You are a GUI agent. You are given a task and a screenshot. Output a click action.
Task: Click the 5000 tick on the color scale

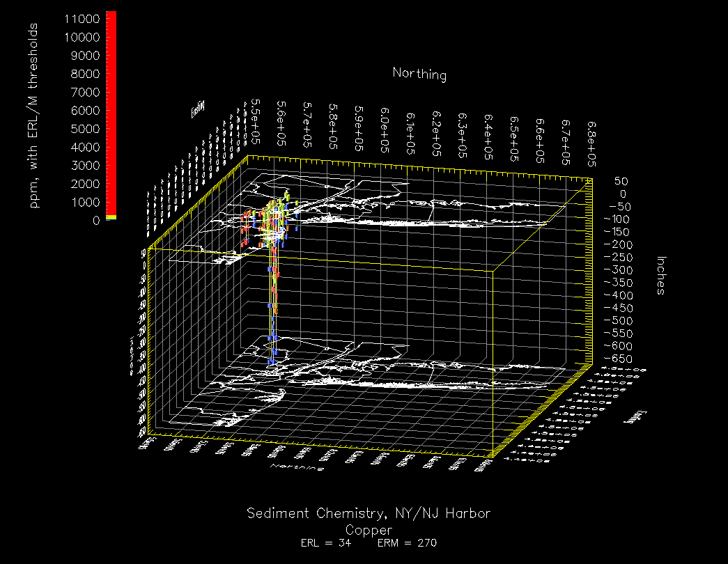point(86,129)
